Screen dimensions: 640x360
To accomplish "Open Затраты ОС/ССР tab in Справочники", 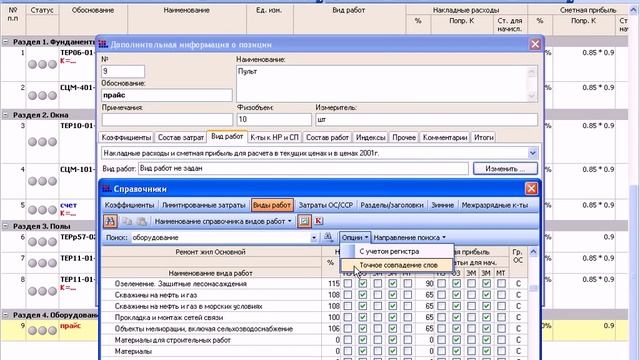I will click(326, 205).
